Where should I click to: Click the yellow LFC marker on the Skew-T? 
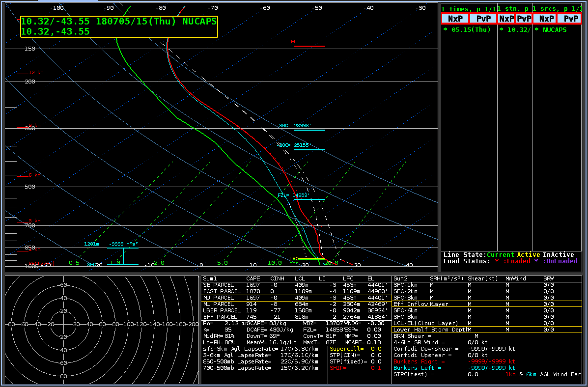307,259
